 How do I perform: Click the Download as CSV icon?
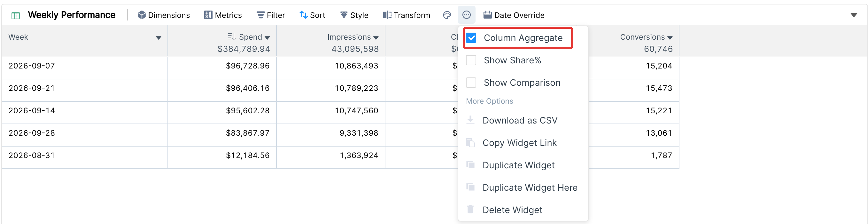coord(470,120)
